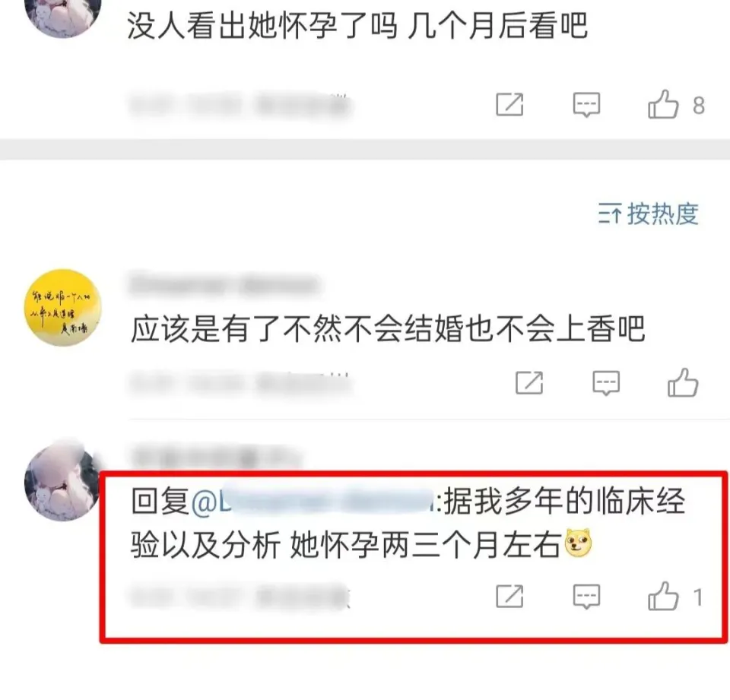Image resolution: width=730 pixels, height=700 pixels.
Task: Tap the doge emoji in the reply
Action: pos(578,543)
